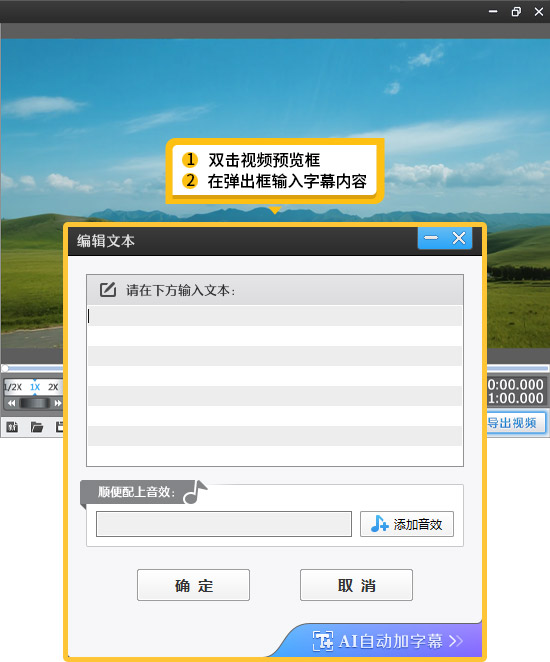The width and height of the screenshot is (550, 662).
Task: Minimize the 编辑文本 dialog
Action: coord(431,238)
